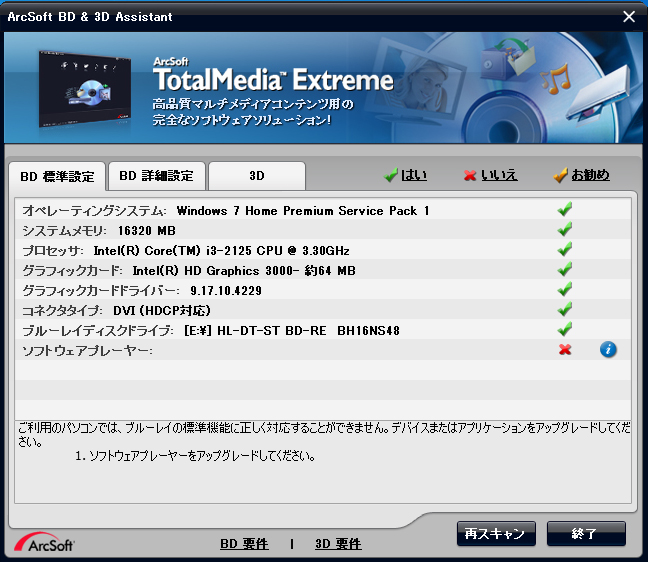Click the green check for プロセッサ row
This screenshot has width=648, height=562.
click(565, 249)
